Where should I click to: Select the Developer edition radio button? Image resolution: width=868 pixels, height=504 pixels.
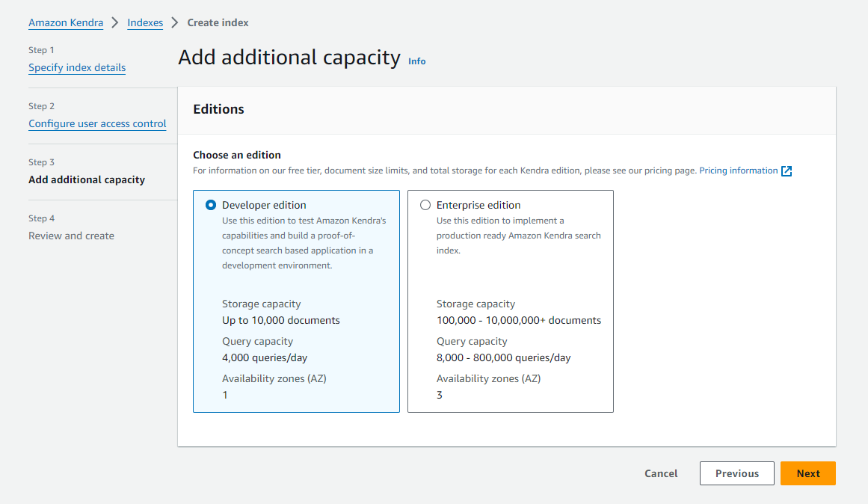(212, 205)
